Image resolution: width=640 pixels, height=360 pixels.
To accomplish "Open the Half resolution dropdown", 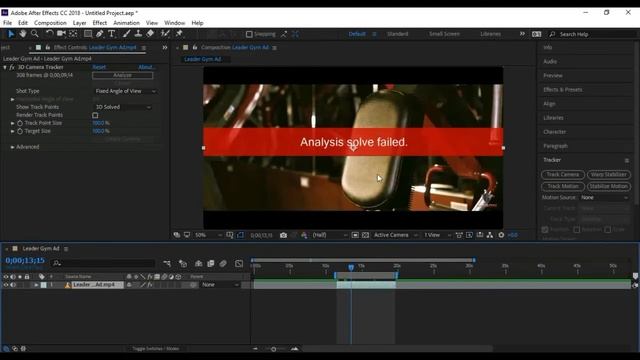I will coord(330,235).
